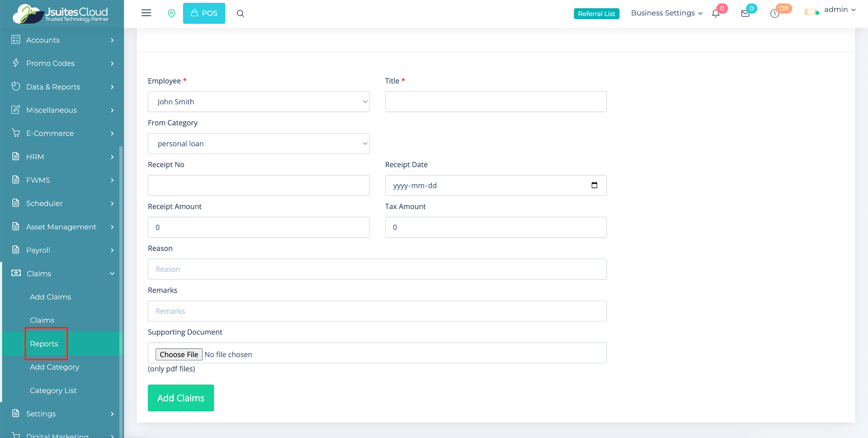
Task: Click the JsuitesCloud logo
Action: [61, 14]
